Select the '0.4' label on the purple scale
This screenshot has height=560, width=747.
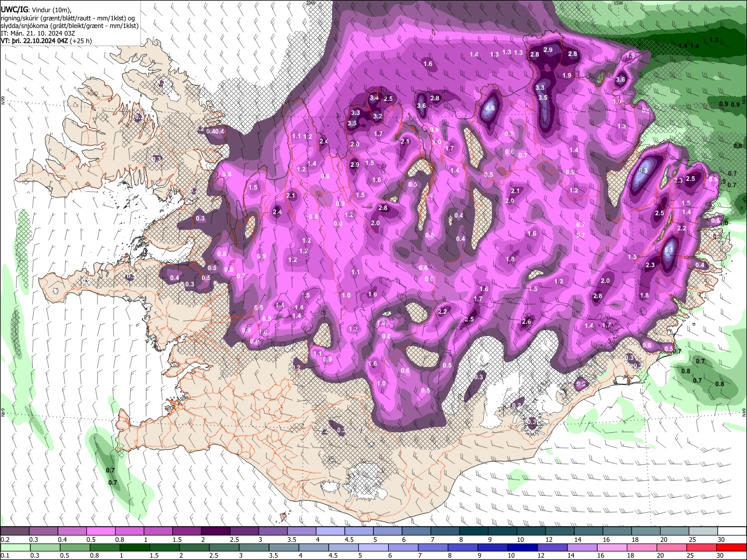pyautogui.click(x=62, y=540)
